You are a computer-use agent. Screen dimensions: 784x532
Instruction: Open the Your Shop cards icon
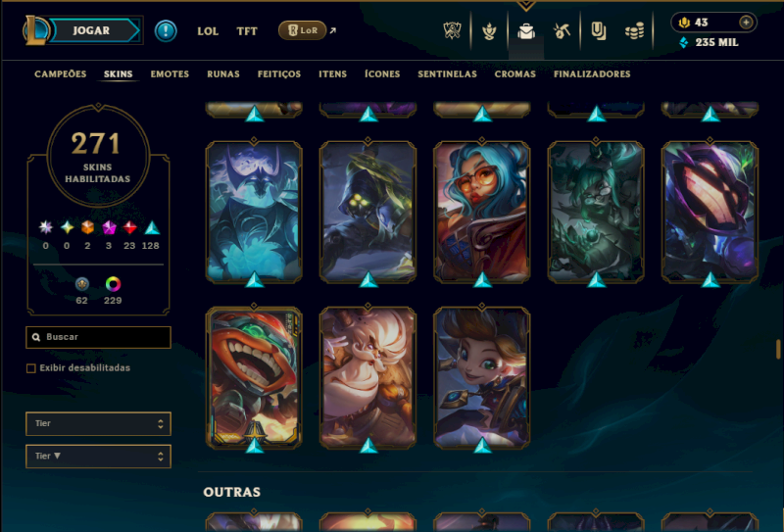coord(599,31)
